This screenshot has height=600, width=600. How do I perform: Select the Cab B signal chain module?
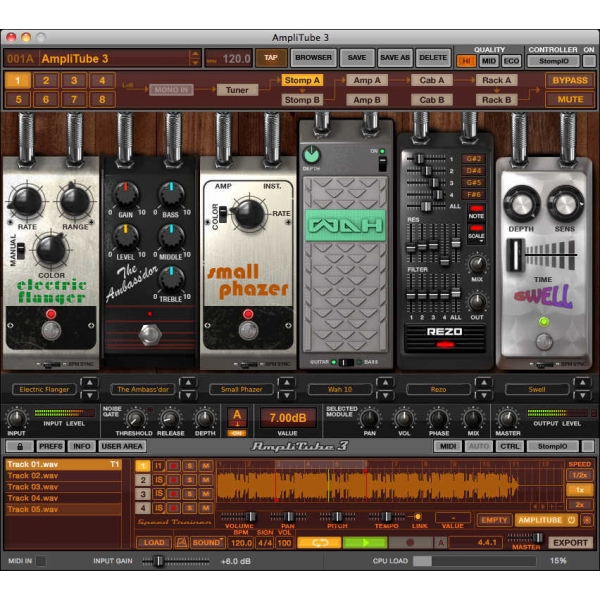[x=432, y=100]
